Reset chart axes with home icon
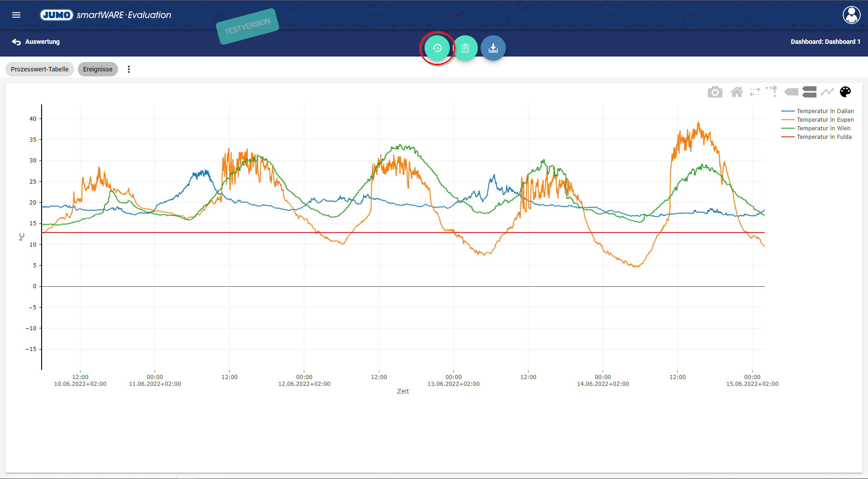The width and height of the screenshot is (868, 479). point(736,92)
